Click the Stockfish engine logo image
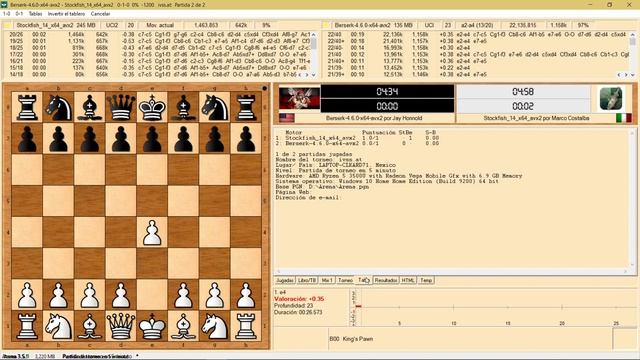This screenshot has height=360, width=640. pyautogui.click(x=611, y=98)
